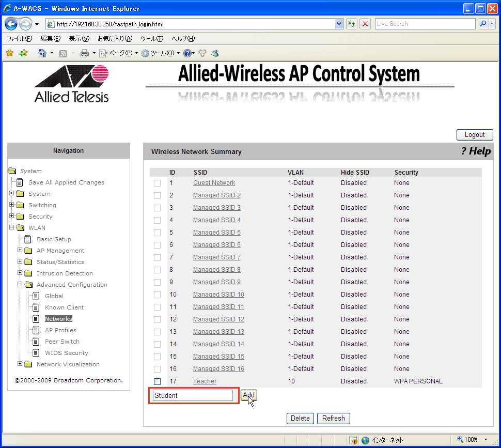Click the Live Search input box
This screenshot has height=448, width=501.
425,24
